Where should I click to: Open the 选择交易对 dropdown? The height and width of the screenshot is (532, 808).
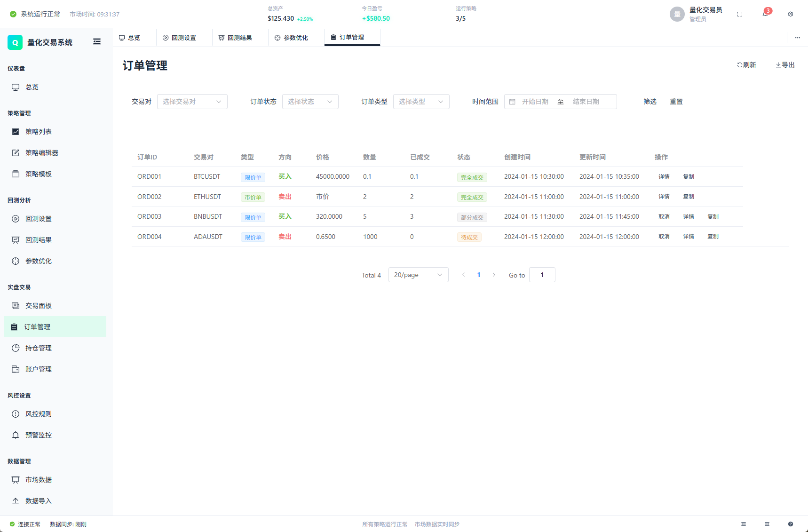tap(192, 102)
